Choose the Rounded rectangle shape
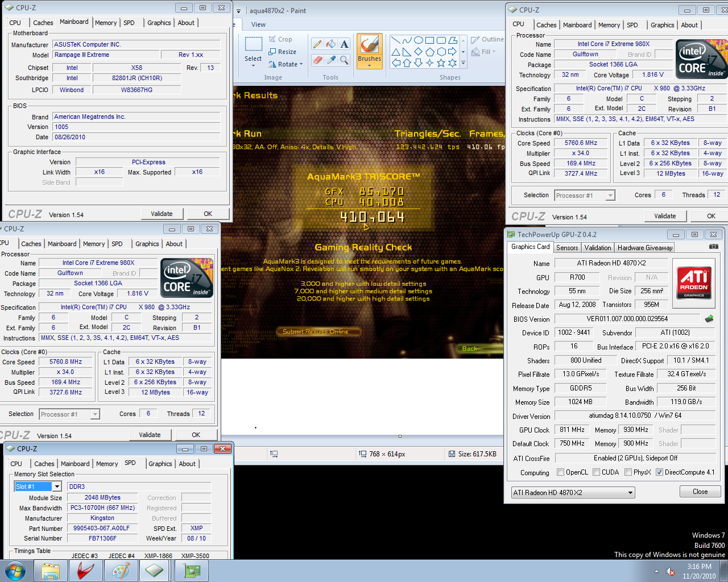Screen dimensions: 728x582 click(x=441, y=40)
